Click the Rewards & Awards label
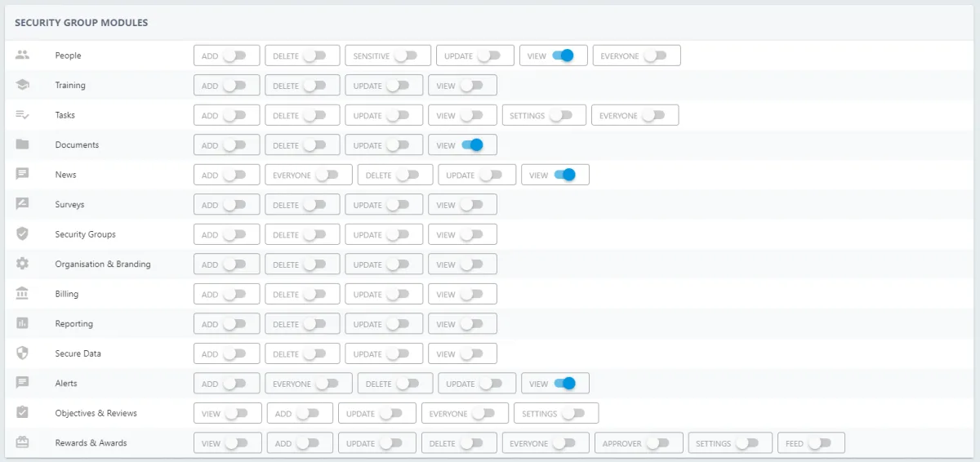This screenshot has height=462, width=980. click(x=91, y=442)
